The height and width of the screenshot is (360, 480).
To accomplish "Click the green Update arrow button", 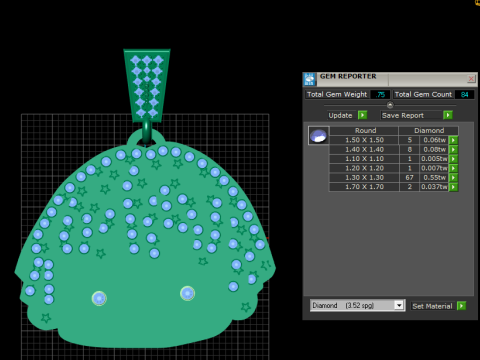I will pyautogui.click(x=362, y=115).
